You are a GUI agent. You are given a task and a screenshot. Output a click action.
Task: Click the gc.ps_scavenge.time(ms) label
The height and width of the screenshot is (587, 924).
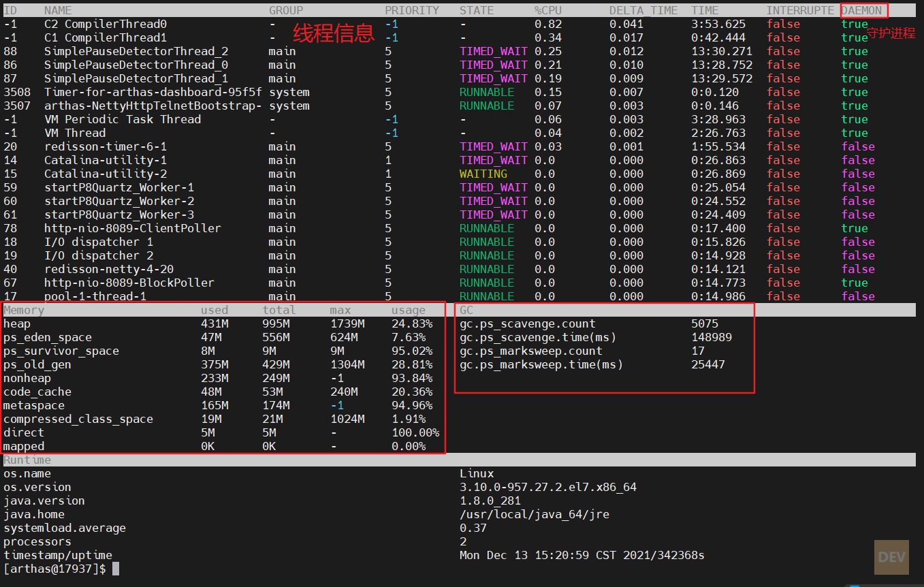538,337
